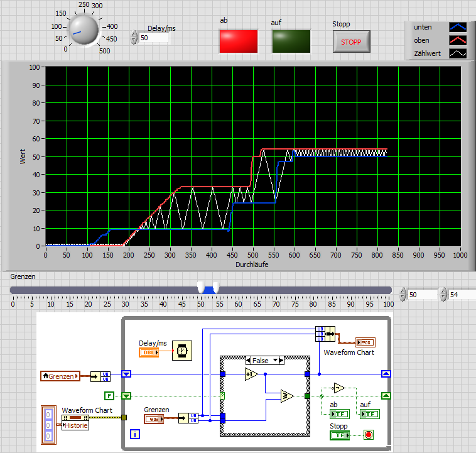The width and height of the screenshot is (476, 453).
Task: Click the Delay/ms value field showing 50
Action: point(154,38)
